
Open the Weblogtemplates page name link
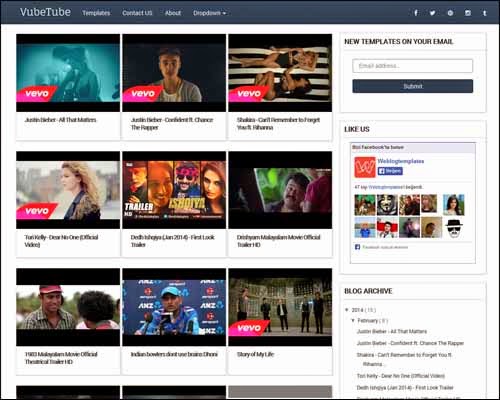(400, 161)
